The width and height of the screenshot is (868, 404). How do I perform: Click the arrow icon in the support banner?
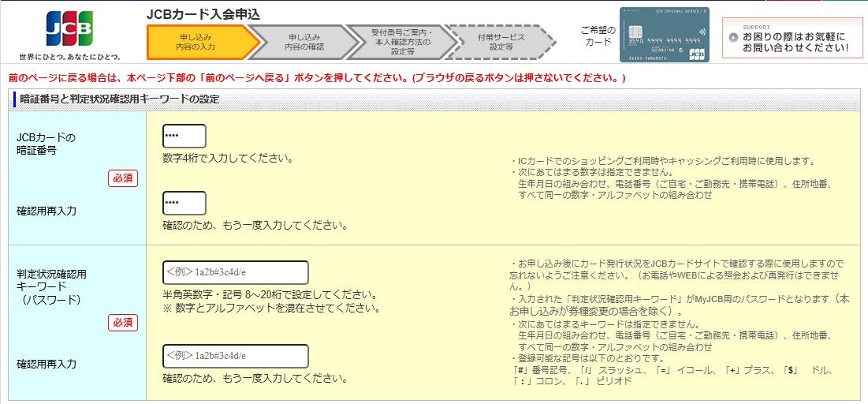(x=733, y=37)
